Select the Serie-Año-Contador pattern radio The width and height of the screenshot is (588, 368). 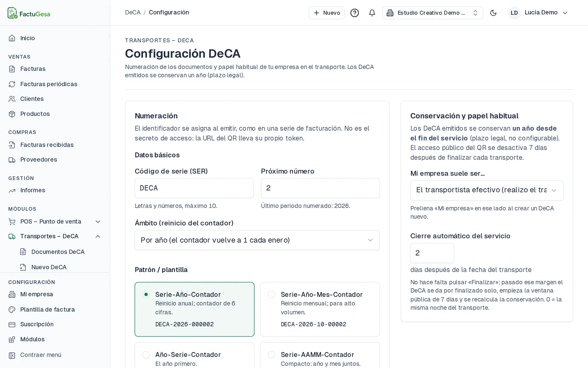tap(146, 294)
